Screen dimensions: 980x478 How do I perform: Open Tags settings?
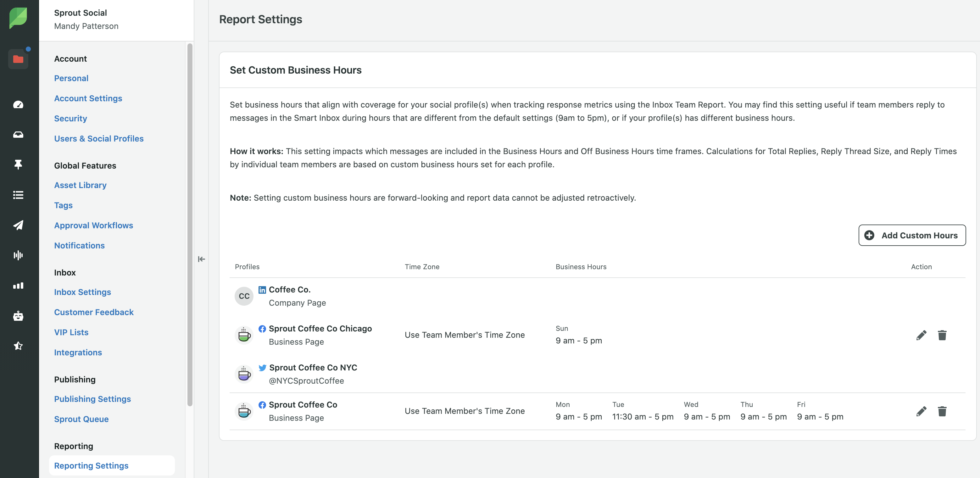(x=63, y=205)
